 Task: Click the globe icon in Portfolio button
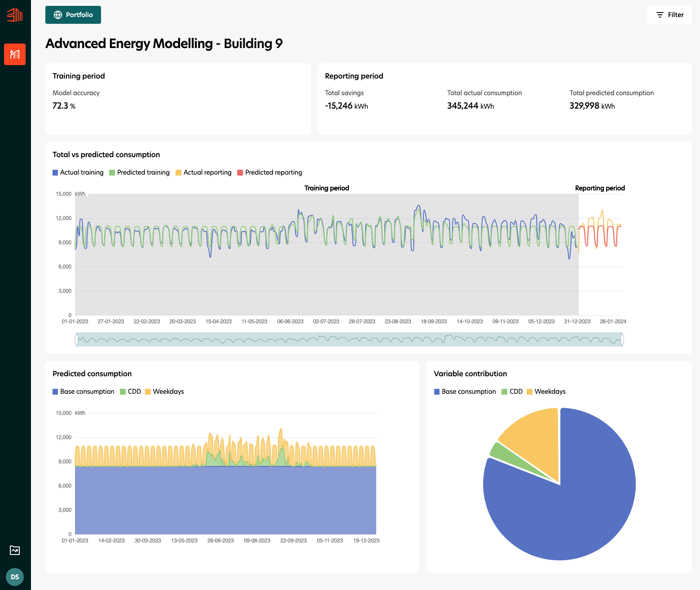point(58,15)
